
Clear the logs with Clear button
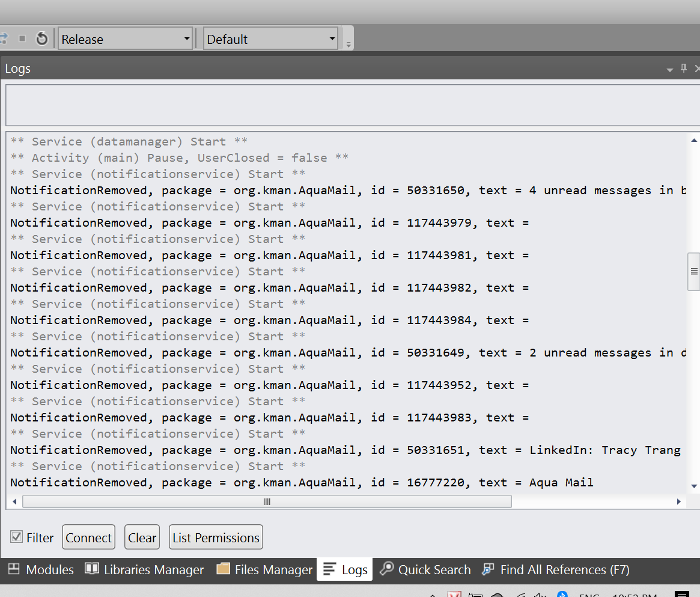tap(142, 537)
